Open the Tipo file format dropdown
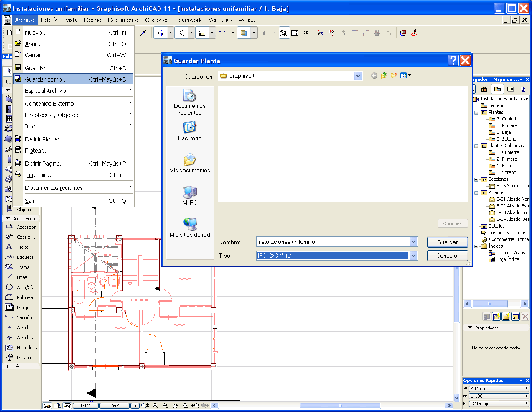532x412 pixels. [x=413, y=256]
